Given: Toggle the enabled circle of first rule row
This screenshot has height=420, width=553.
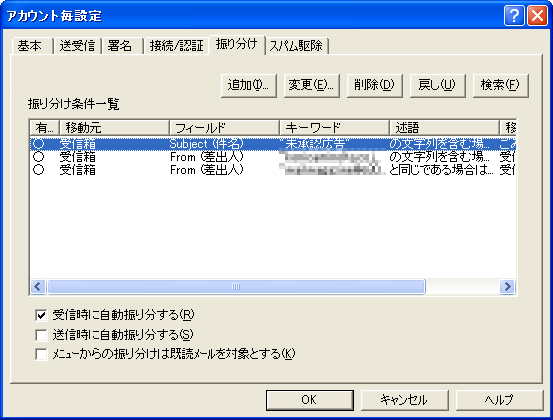Looking at the screenshot, I should (38, 144).
